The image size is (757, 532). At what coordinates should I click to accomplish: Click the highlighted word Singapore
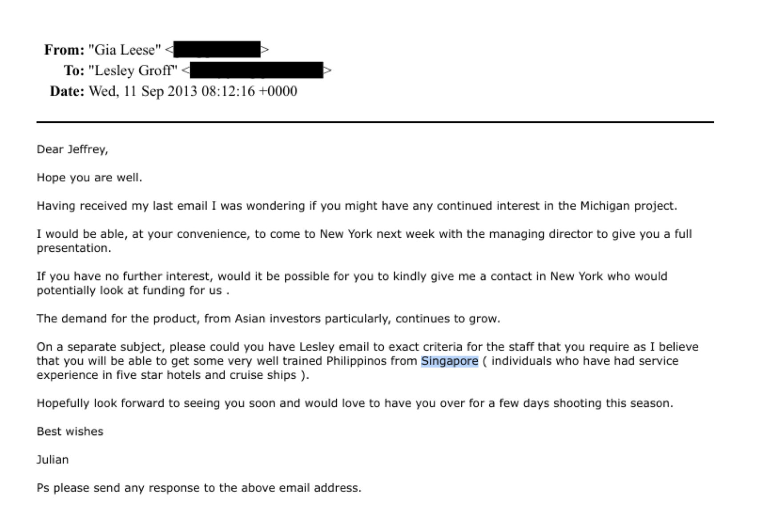coord(449,361)
